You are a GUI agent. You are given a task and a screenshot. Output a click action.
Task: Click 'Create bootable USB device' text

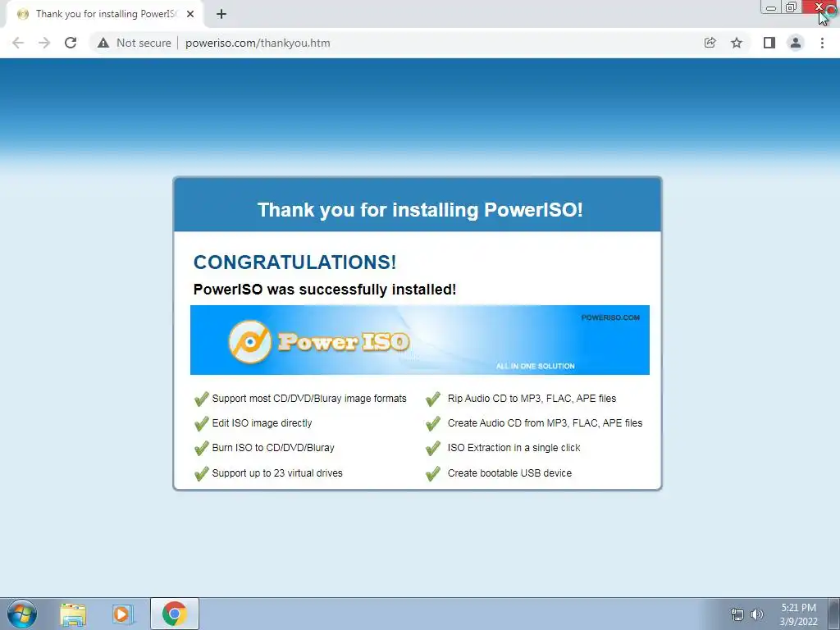tap(509, 472)
